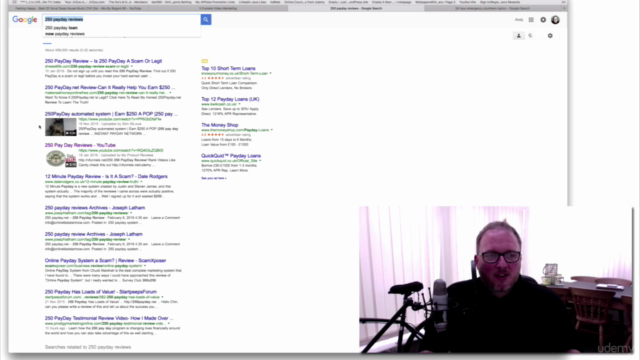Screen dimensions: 640x360
Task: Click the Google logo
Action: click(x=24, y=20)
